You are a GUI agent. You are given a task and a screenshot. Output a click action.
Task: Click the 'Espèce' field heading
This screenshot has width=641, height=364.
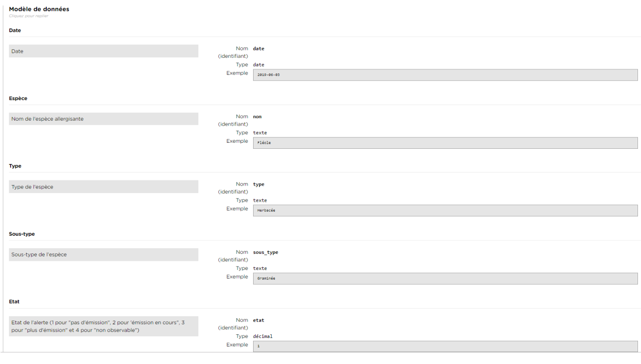pos(18,99)
